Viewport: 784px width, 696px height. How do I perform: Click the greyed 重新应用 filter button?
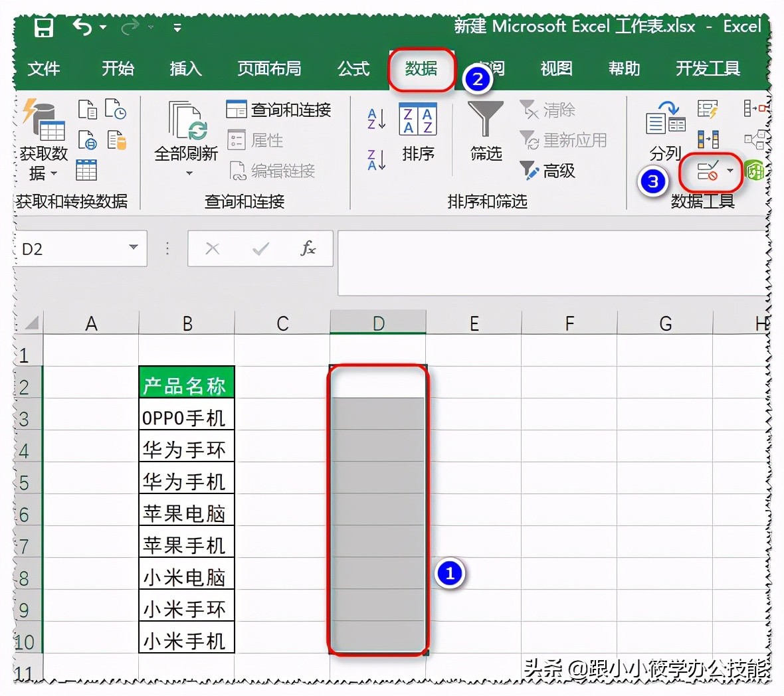point(563,140)
